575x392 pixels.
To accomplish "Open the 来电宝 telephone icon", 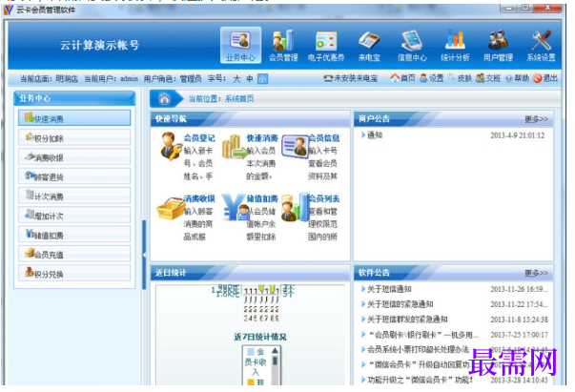I will pos(369,46).
